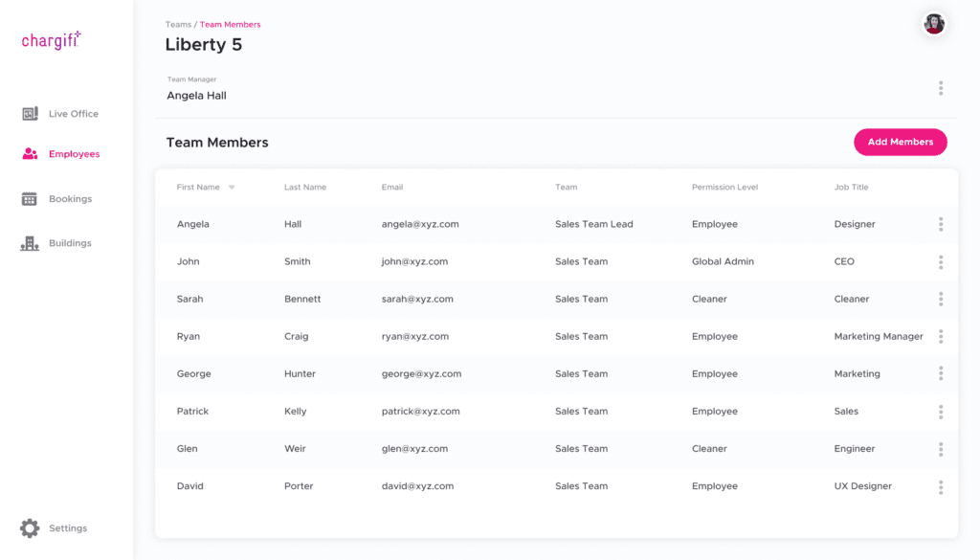Click sarah@xyz.com email cell
980x560 pixels.
[417, 299]
